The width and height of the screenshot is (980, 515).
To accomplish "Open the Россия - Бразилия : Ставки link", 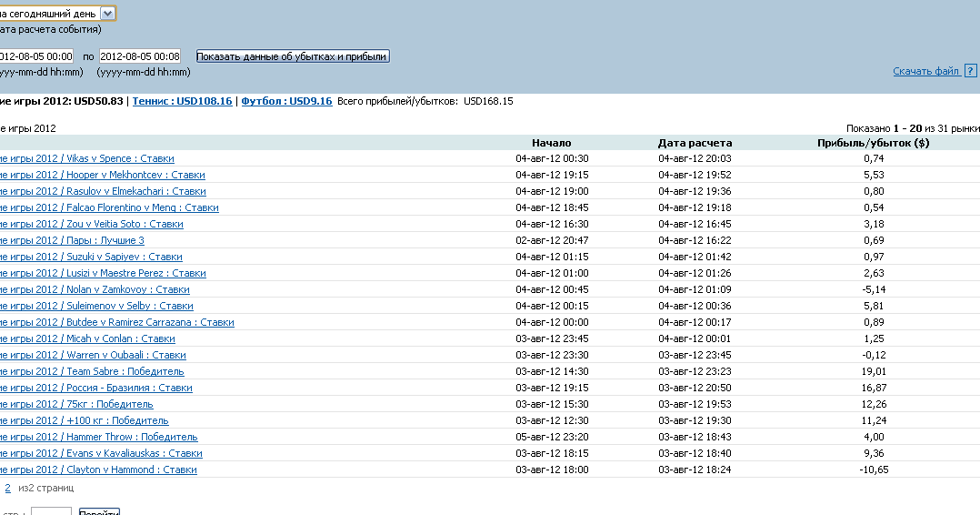I will point(96,388).
